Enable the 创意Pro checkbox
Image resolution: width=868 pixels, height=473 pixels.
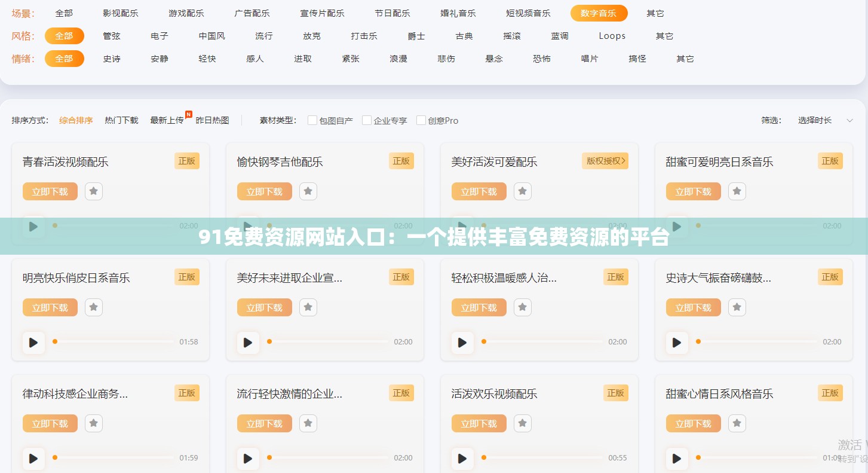point(421,120)
